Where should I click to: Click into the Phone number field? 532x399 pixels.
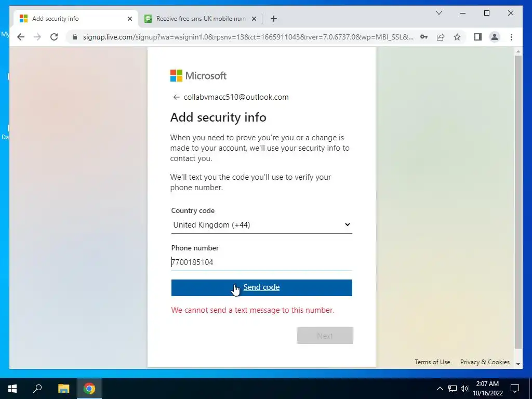[262, 262]
